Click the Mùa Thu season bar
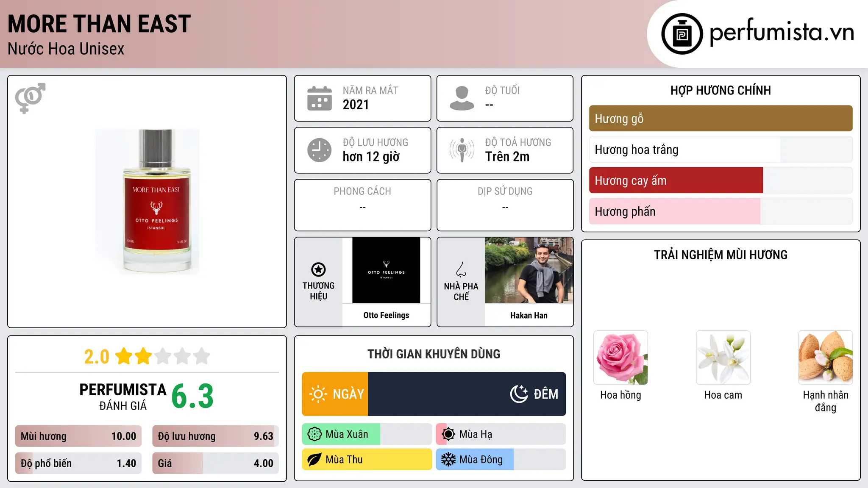 [367, 460]
